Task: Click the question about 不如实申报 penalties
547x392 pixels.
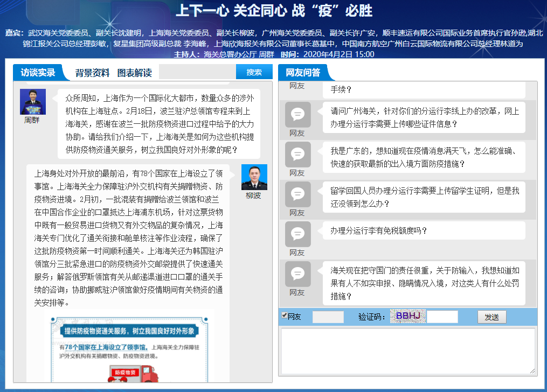Action: [424, 283]
